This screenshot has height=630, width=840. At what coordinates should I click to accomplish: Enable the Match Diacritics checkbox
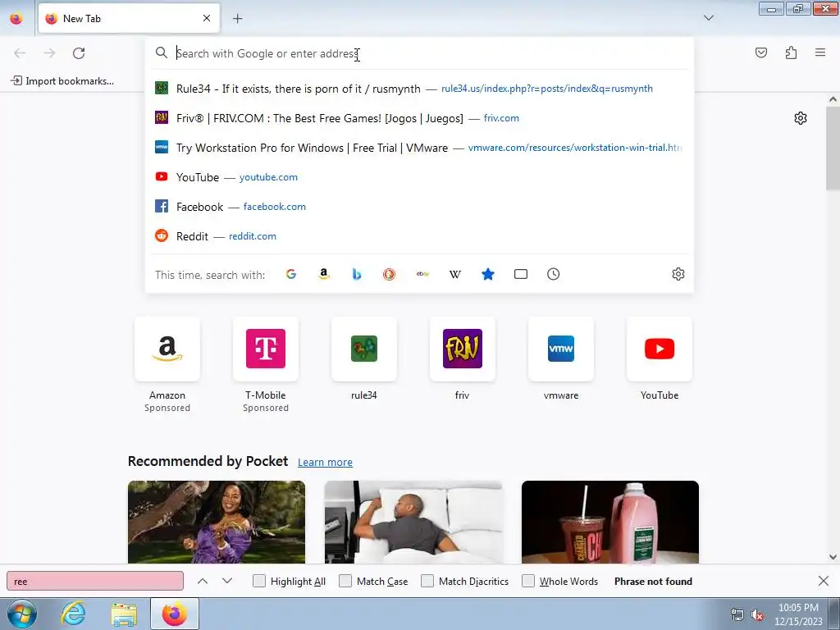[x=427, y=582]
